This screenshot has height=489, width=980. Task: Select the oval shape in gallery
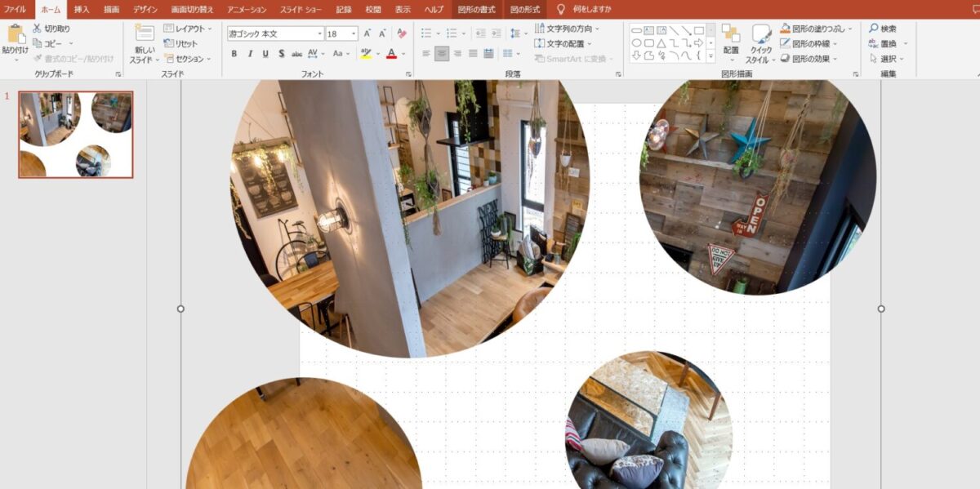click(x=637, y=43)
